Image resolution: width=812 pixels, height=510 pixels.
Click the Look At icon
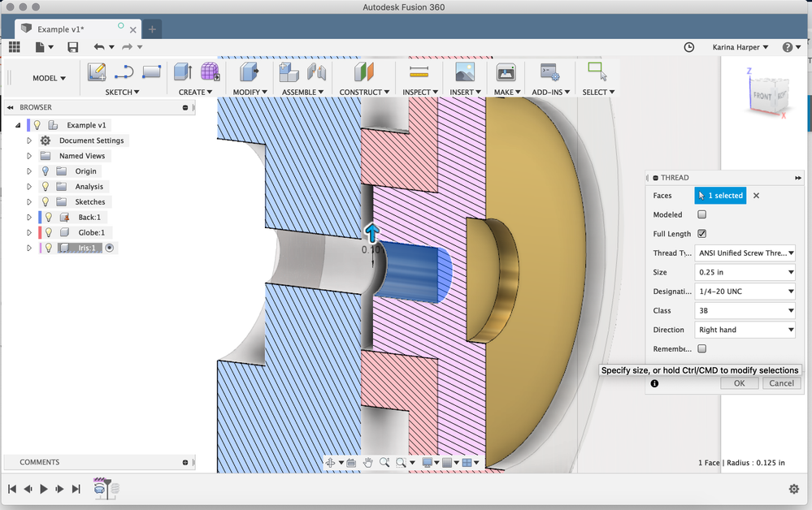(352, 462)
